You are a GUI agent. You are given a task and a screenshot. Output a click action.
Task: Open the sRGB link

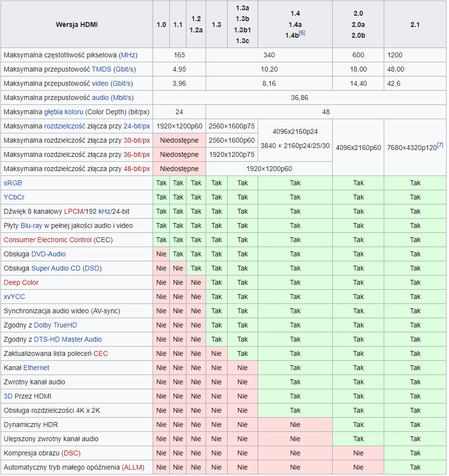[x=13, y=183]
